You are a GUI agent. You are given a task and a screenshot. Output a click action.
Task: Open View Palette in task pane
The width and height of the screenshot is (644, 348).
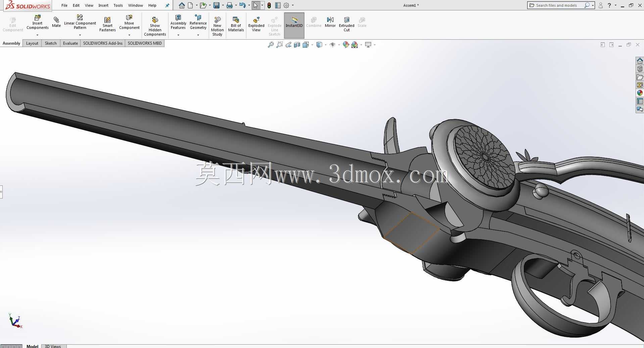click(x=640, y=85)
